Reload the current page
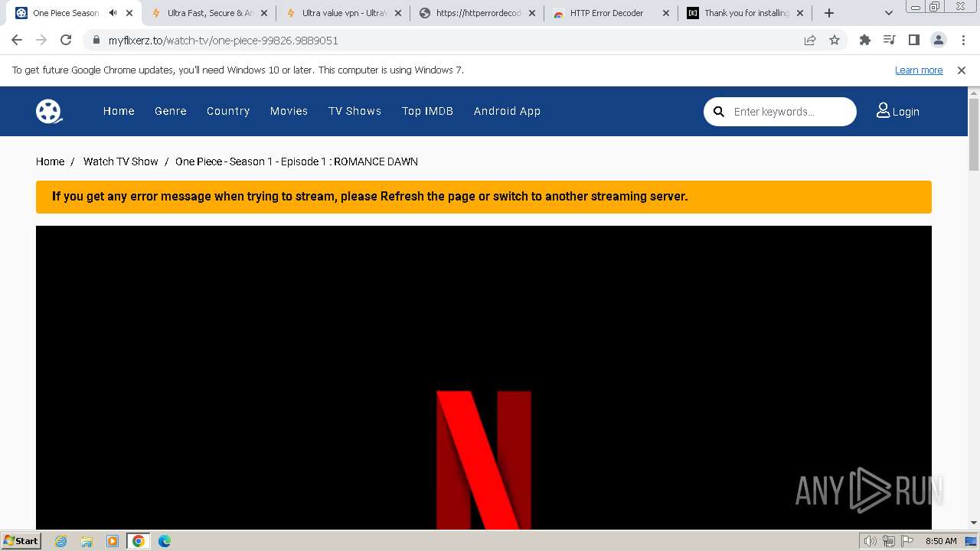 coord(66,40)
